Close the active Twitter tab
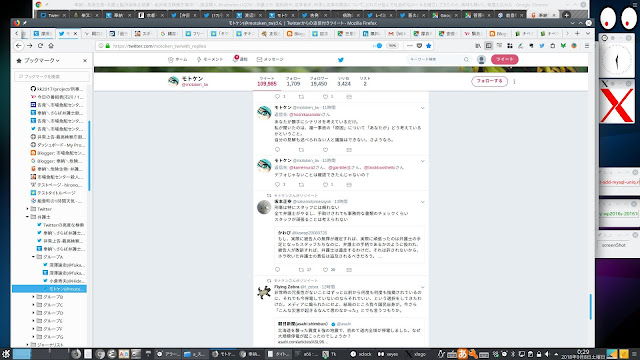Screen dimensions: 640x360 coord(75,33)
